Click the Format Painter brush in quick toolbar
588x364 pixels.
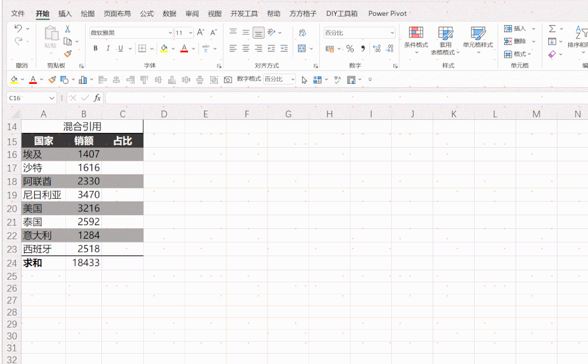tap(52, 80)
